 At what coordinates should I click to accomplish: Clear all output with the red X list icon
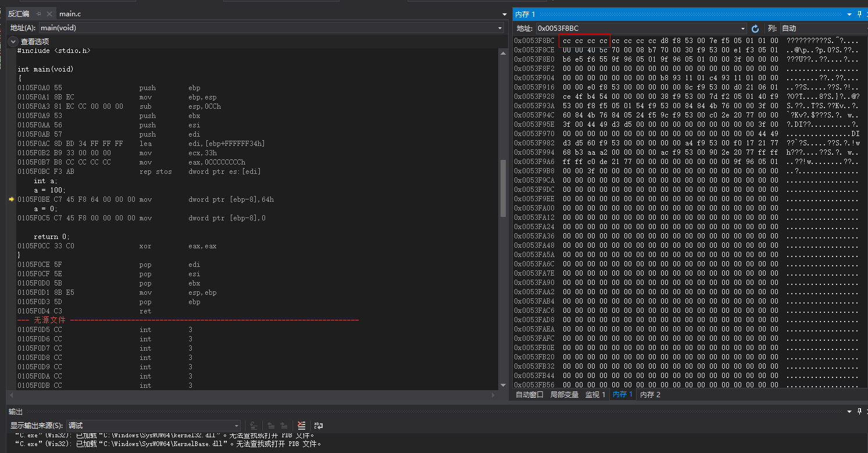point(301,426)
